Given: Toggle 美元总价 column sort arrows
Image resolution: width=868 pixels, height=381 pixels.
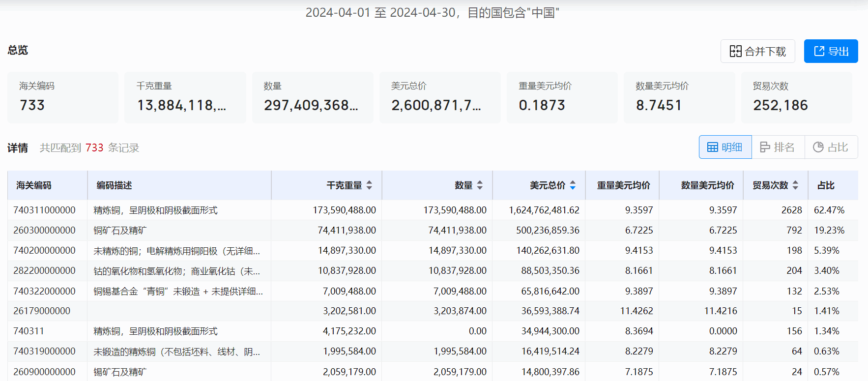Looking at the screenshot, I should pos(573,185).
